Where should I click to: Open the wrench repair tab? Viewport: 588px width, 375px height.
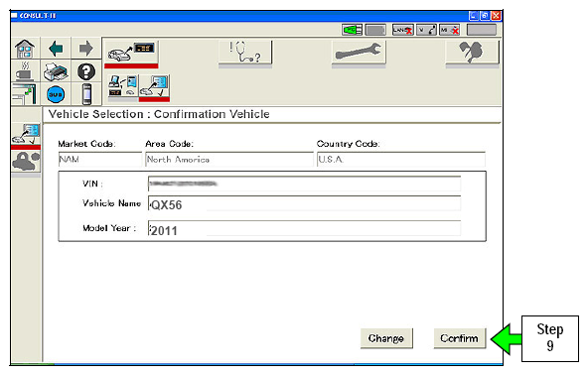click(359, 54)
